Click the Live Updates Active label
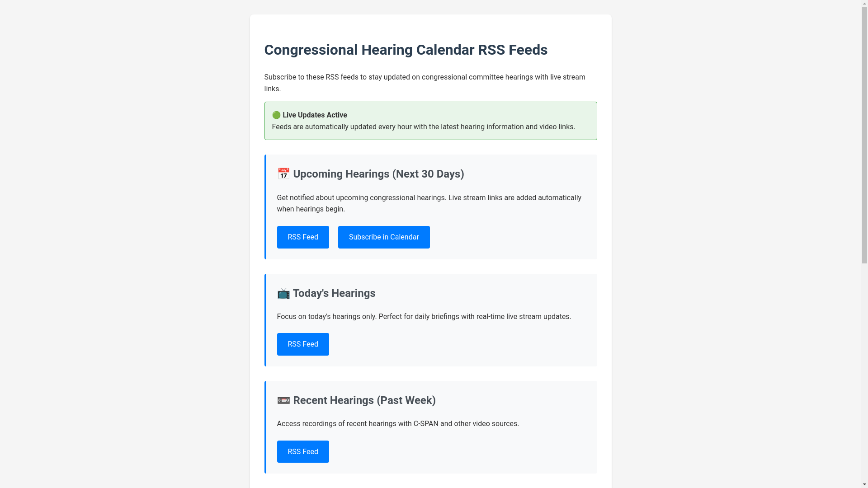Image resolution: width=868 pixels, height=488 pixels. tap(315, 115)
